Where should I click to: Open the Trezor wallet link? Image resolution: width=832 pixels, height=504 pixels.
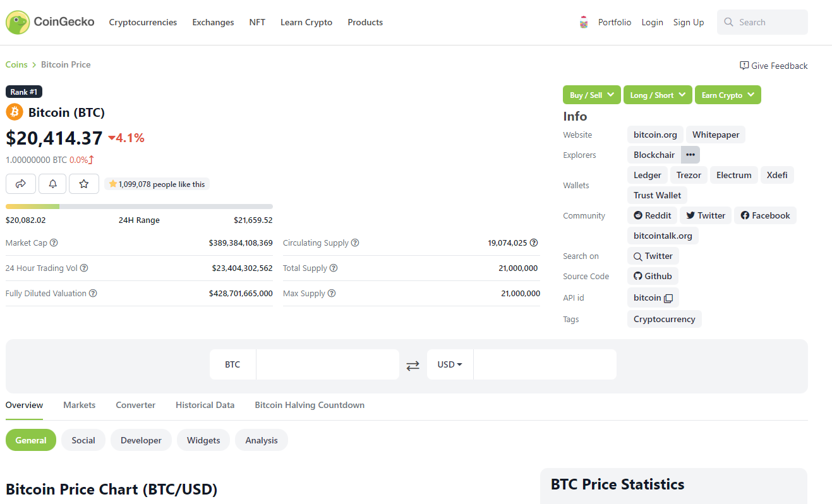[689, 175]
